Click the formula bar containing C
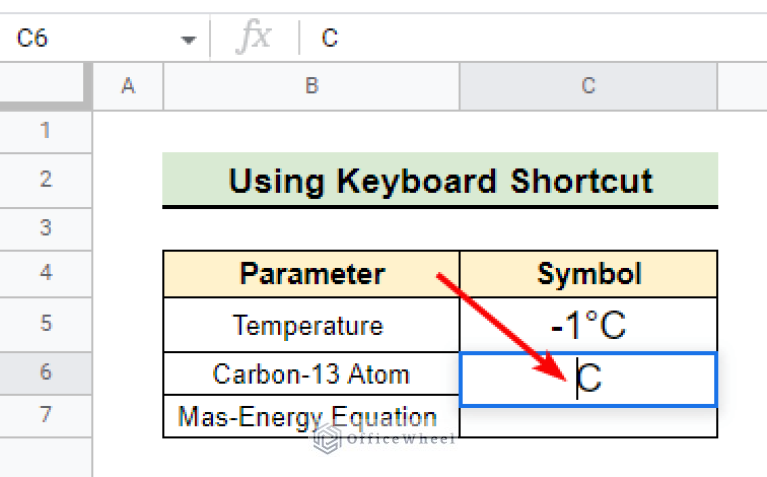This screenshot has width=767, height=477. pyautogui.click(x=533, y=38)
